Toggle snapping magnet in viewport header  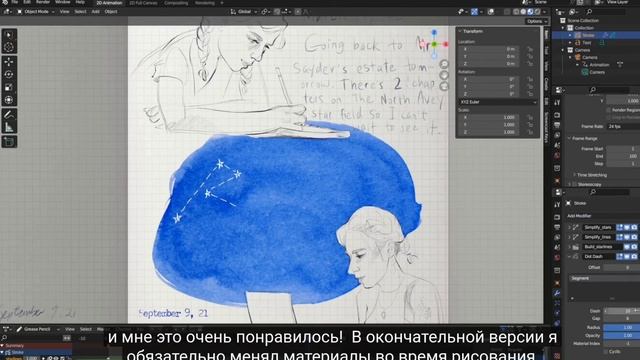pyautogui.click(x=277, y=12)
